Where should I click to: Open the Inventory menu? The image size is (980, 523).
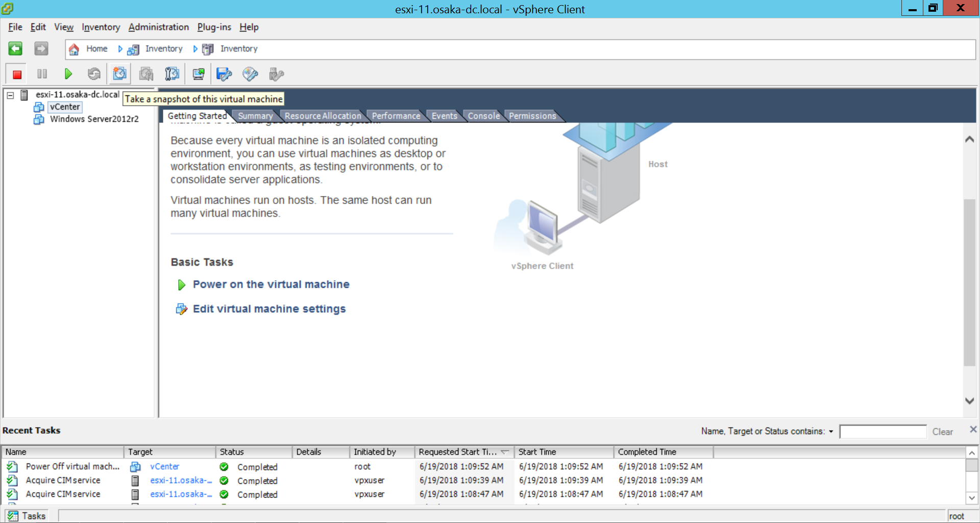pos(101,27)
